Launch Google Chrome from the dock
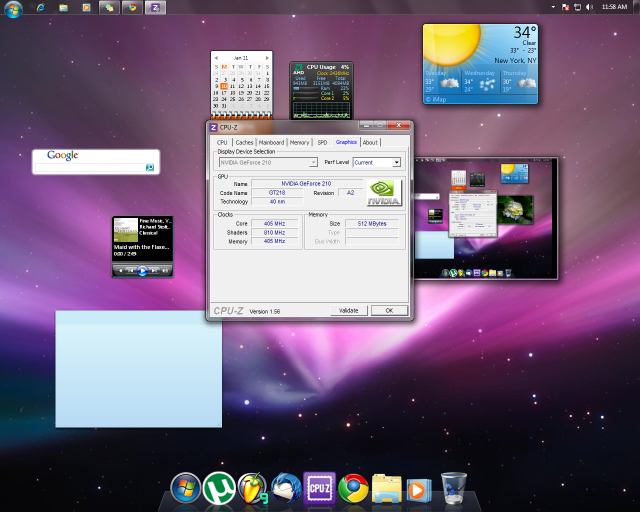 coord(353,488)
